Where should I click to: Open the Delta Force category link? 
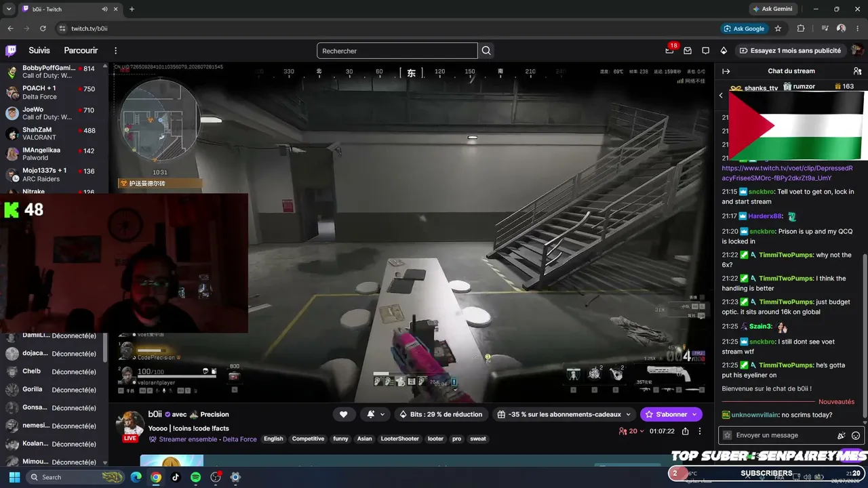tap(240, 439)
